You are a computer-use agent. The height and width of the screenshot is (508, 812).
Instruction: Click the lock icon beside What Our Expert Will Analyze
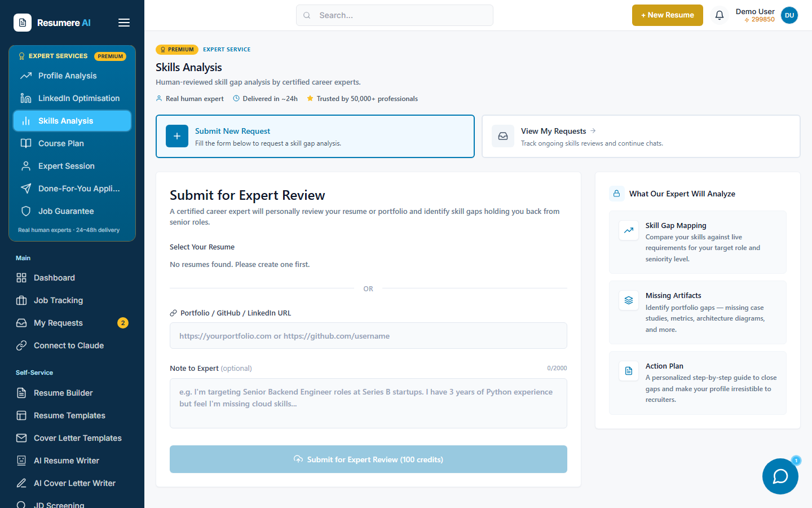[616, 194]
